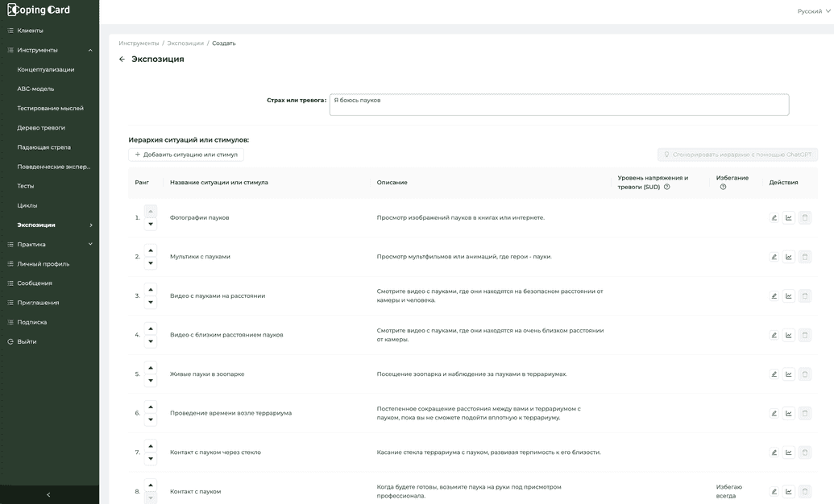Delete Контакт с пауком через стекло row
The width and height of the screenshot is (834, 504).
coord(805,452)
